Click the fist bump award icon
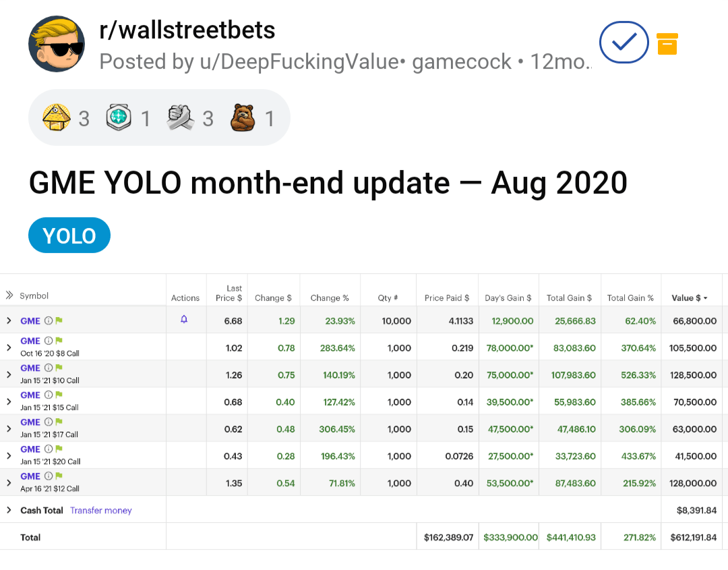Screen dimensions: 728x570 point(180,117)
